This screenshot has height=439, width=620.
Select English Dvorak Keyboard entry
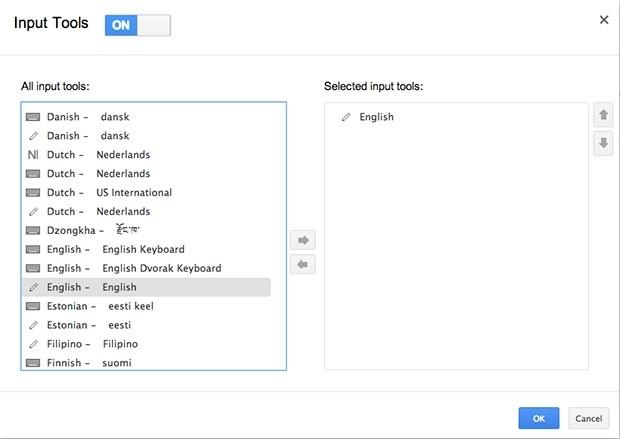[x=147, y=268]
